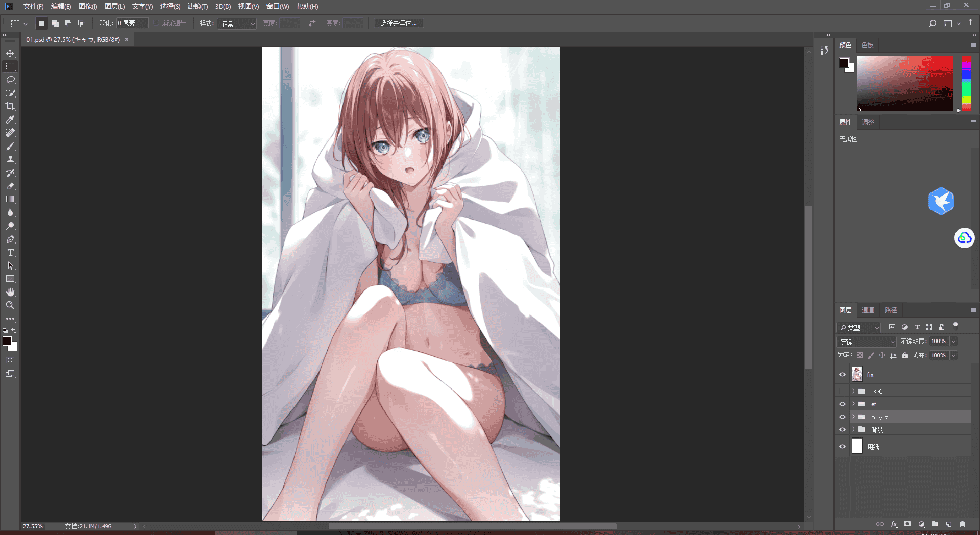
Task: Open the blend mode 穿透 dropdown
Action: pos(867,342)
